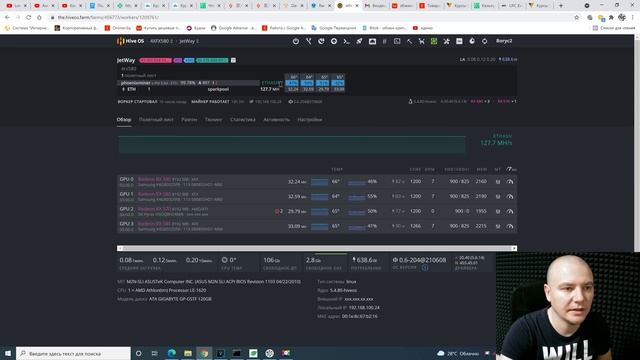
Task: Click the green Nvidia icon in toolbar
Action: [x=434, y=41]
